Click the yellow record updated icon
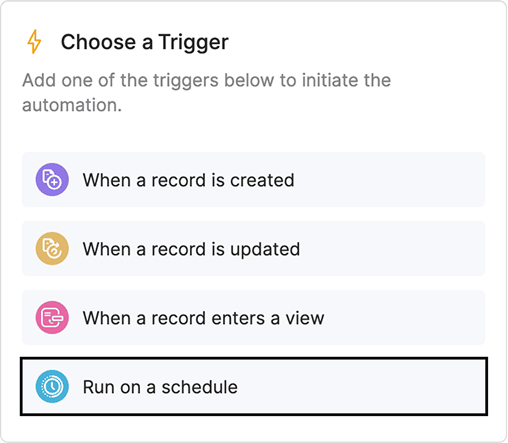 click(x=52, y=248)
